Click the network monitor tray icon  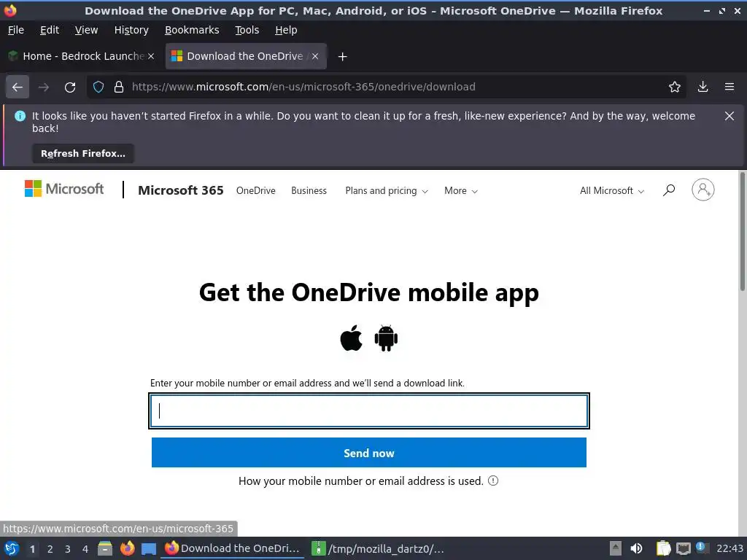[683, 548]
